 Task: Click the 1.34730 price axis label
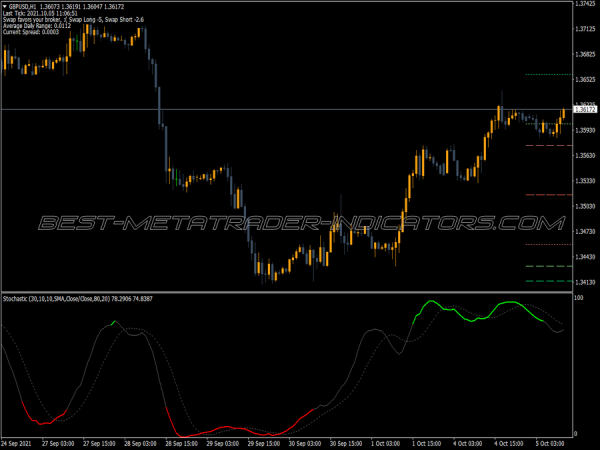(585, 232)
